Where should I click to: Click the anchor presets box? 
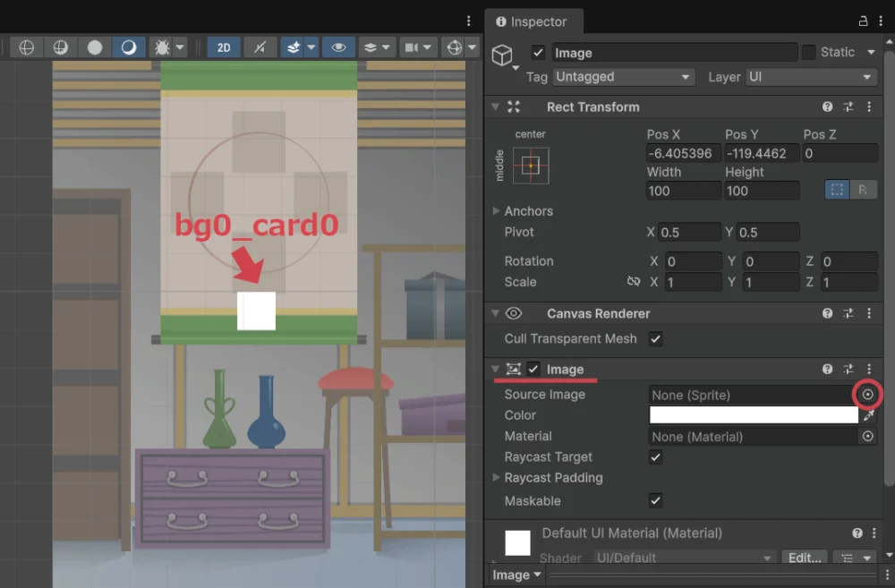(531, 166)
